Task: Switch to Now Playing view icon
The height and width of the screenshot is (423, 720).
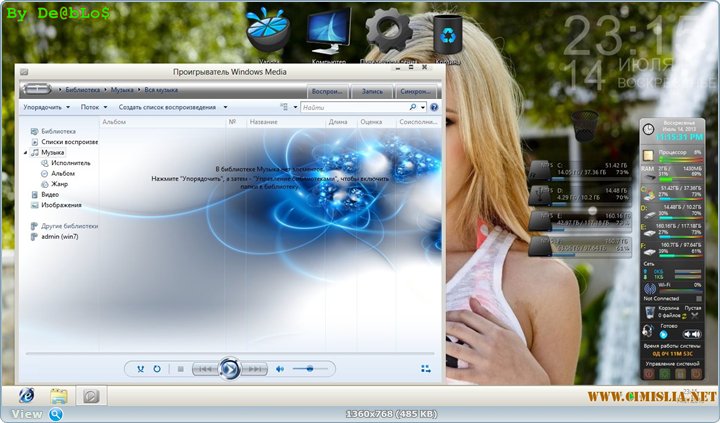Action: 426,369
